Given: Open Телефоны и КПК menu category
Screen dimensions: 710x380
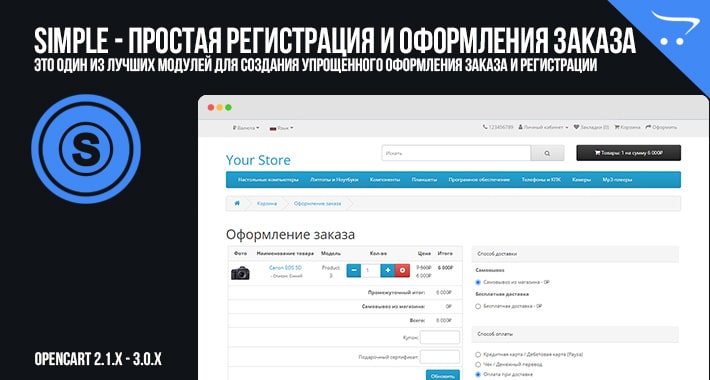Looking at the screenshot, I should point(541,180).
